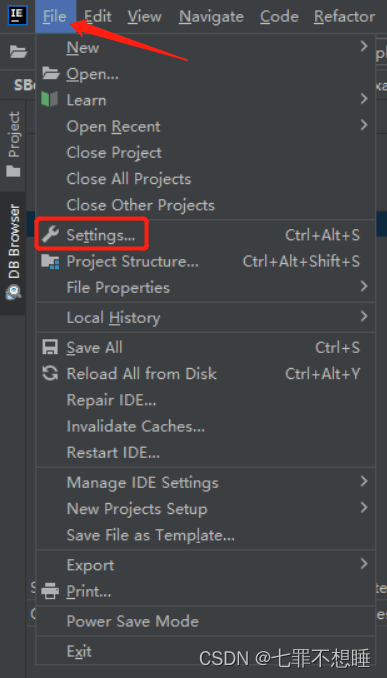This screenshot has width=387, height=678.
Task: Open the Project tool window tab
Action: (x=13, y=145)
